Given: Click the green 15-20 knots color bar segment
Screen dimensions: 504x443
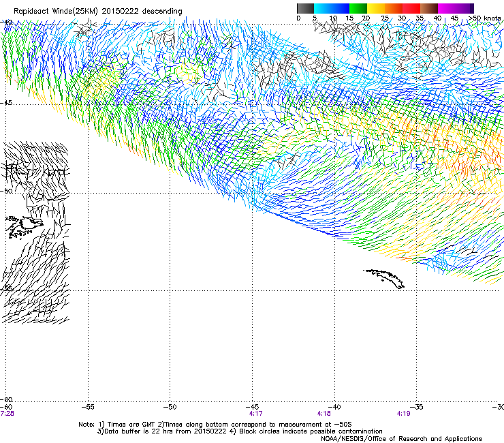Looking at the screenshot, I should [x=358, y=8].
